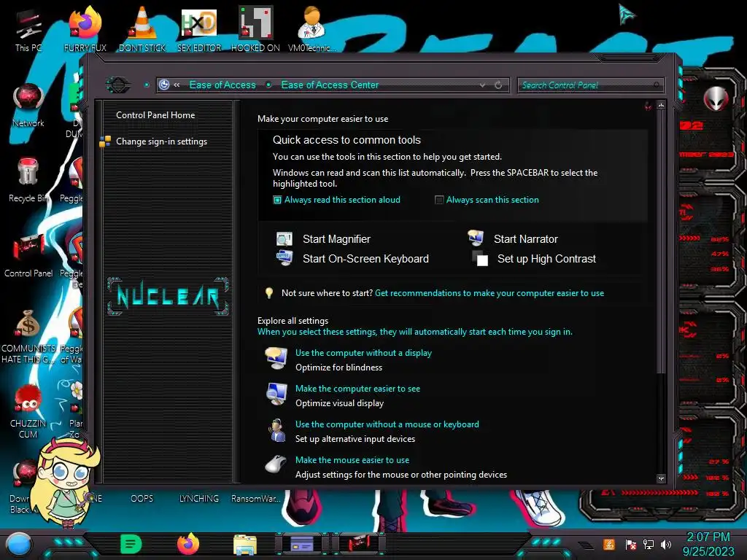
Task: Open the address bar history dropdown
Action: (x=483, y=85)
